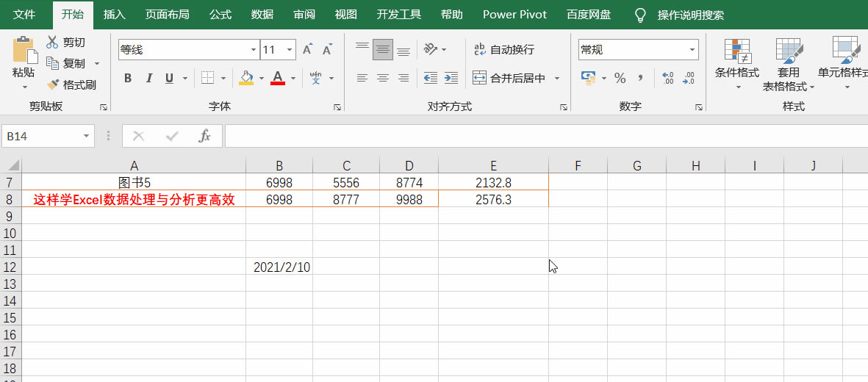Toggle bold formatting
Image resolution: width=868 pixels, height=382 pixels.
click(x=128, y=78)
